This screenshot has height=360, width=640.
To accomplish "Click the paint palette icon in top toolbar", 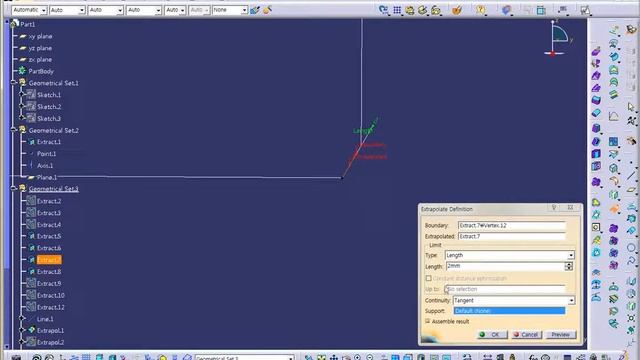I will coord(457,10).
